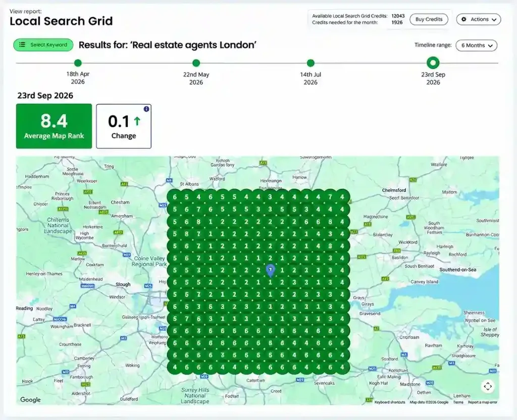Screen dimensions: 517x420
Task: Click the Guildford map label
Action: point(129,399)
